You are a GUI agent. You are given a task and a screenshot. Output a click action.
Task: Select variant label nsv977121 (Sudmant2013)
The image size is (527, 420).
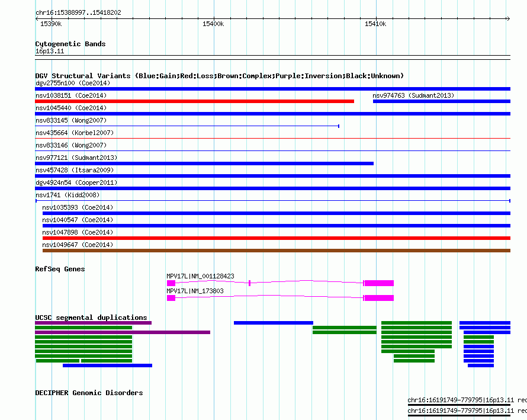point(76,158)
